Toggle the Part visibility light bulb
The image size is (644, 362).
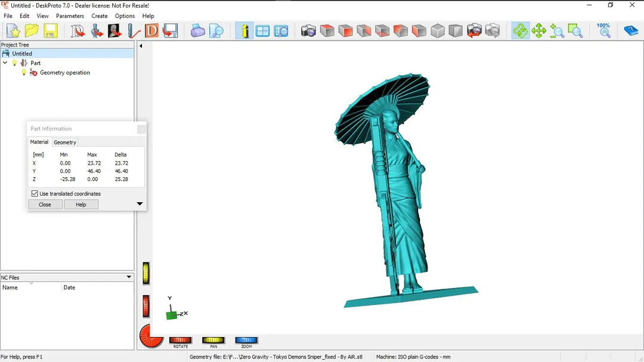click(14, 63)
